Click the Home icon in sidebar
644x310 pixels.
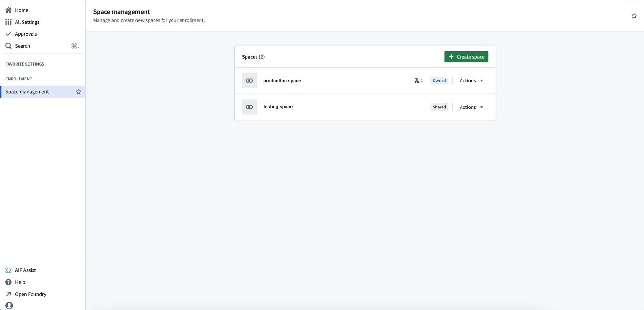[x=8, y=10]
